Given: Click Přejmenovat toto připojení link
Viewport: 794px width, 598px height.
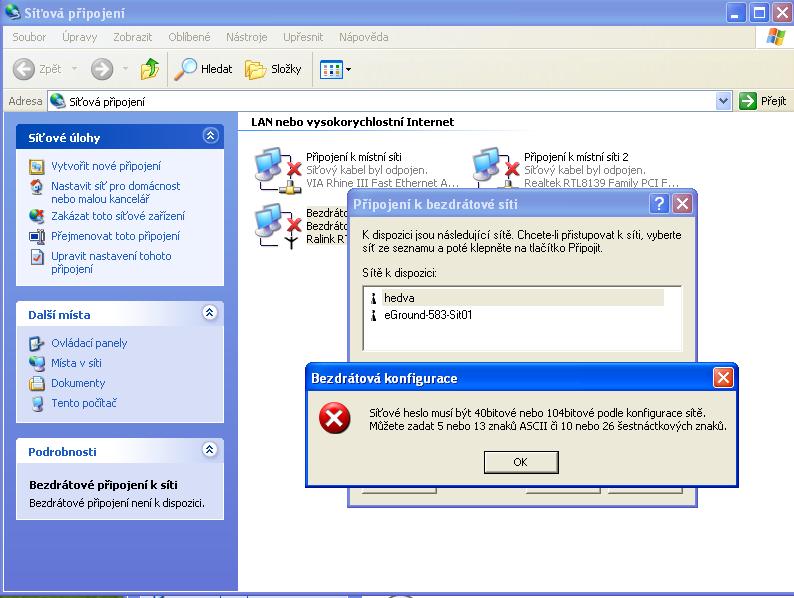Looking at the screenshot, I should click(115, 236).
